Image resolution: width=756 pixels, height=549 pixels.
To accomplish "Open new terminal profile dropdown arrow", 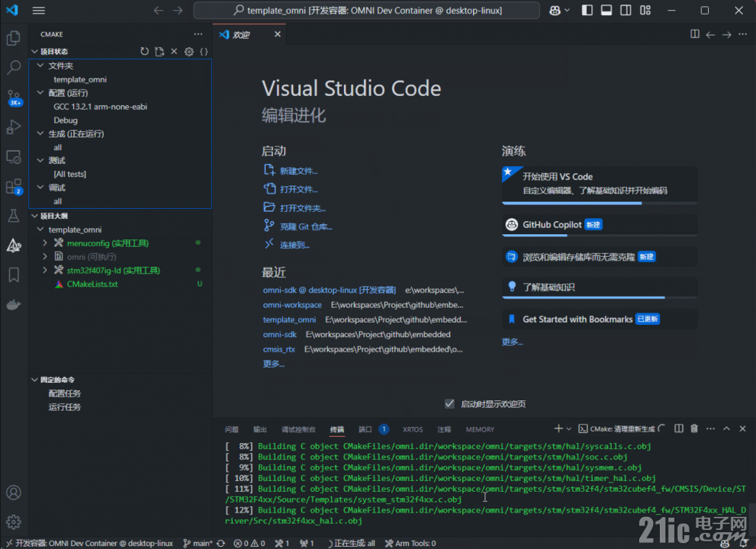I will pos(569,429).
